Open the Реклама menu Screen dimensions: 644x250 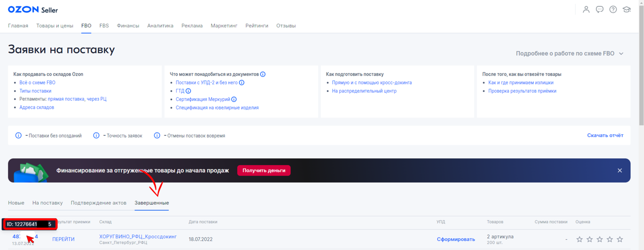[192, 26]
